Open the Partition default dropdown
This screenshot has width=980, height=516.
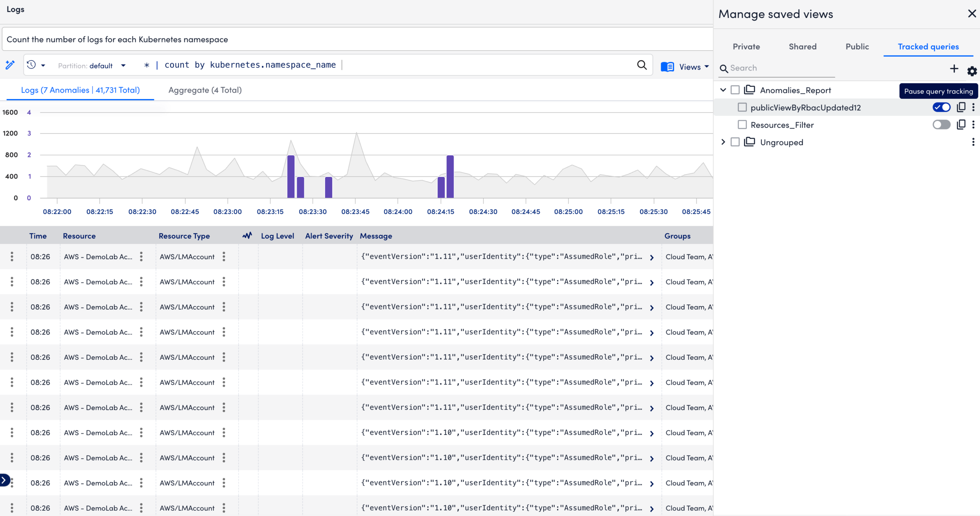click(x=92, y=65)
